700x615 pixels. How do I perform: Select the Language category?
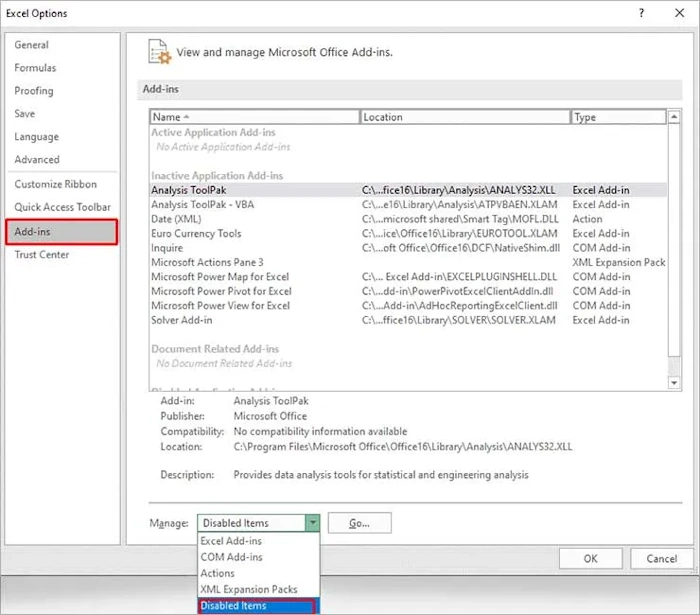pos(36,137)
